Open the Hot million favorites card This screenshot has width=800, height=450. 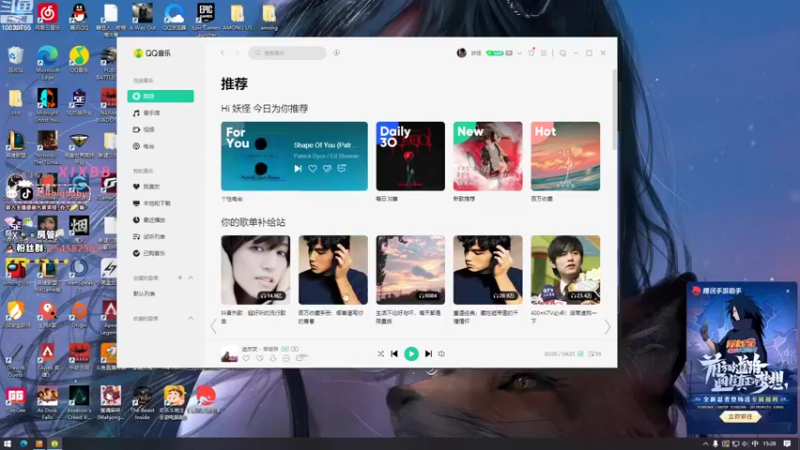click(565, 156)
